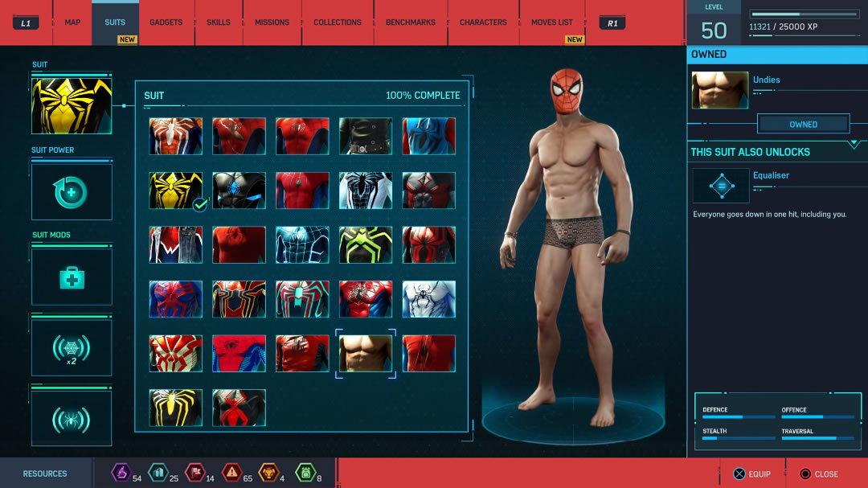Select the third suit in second row
This screenshot has width=868, height=488.
pos(302,191)
